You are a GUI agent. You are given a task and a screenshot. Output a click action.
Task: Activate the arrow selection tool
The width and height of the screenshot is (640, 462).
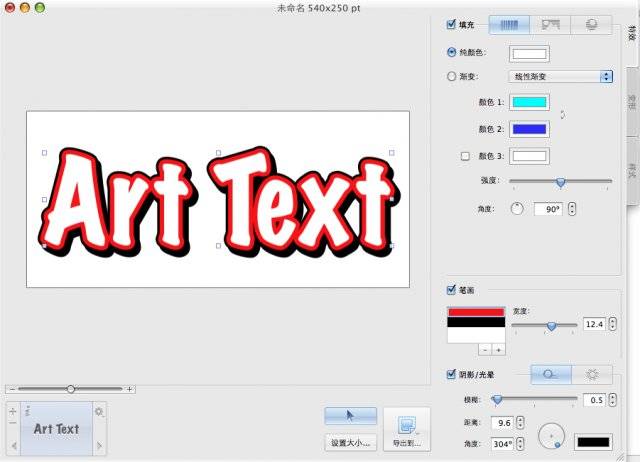350,415
